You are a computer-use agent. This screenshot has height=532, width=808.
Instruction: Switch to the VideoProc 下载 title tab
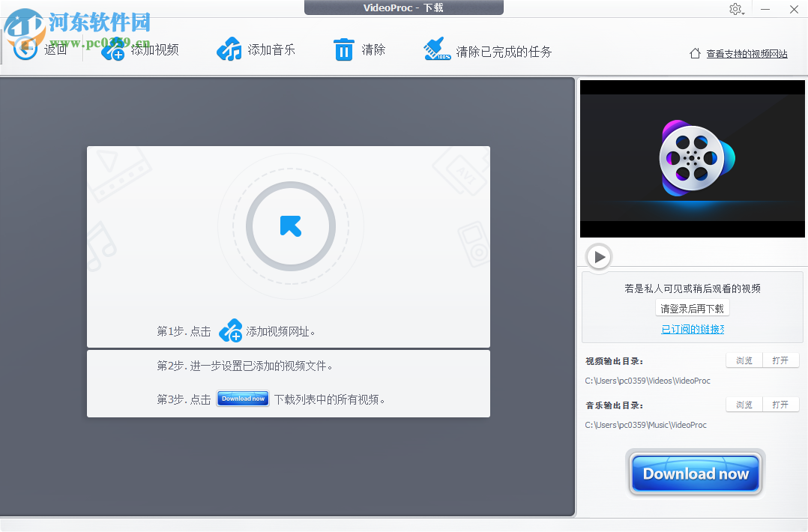click(403, 7)
